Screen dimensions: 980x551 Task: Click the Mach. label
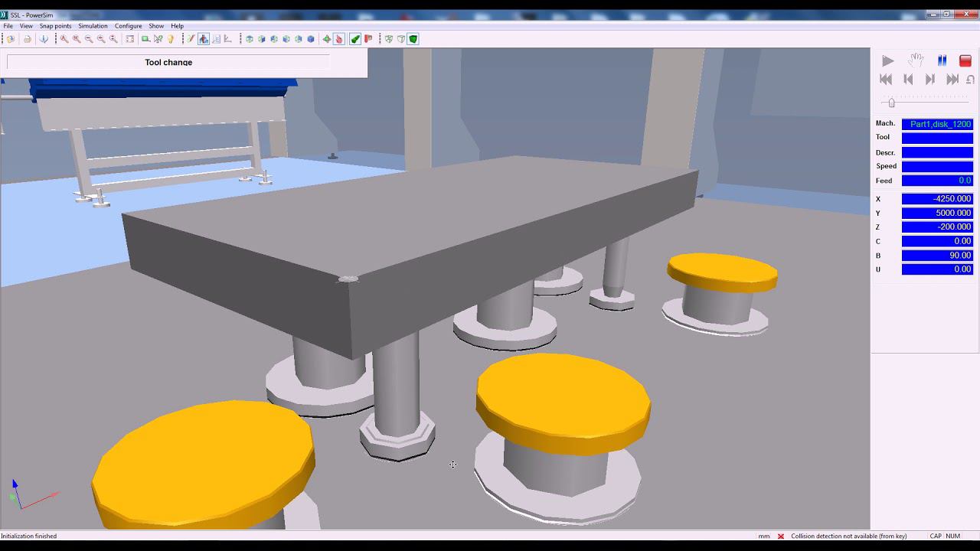(885, 123)
